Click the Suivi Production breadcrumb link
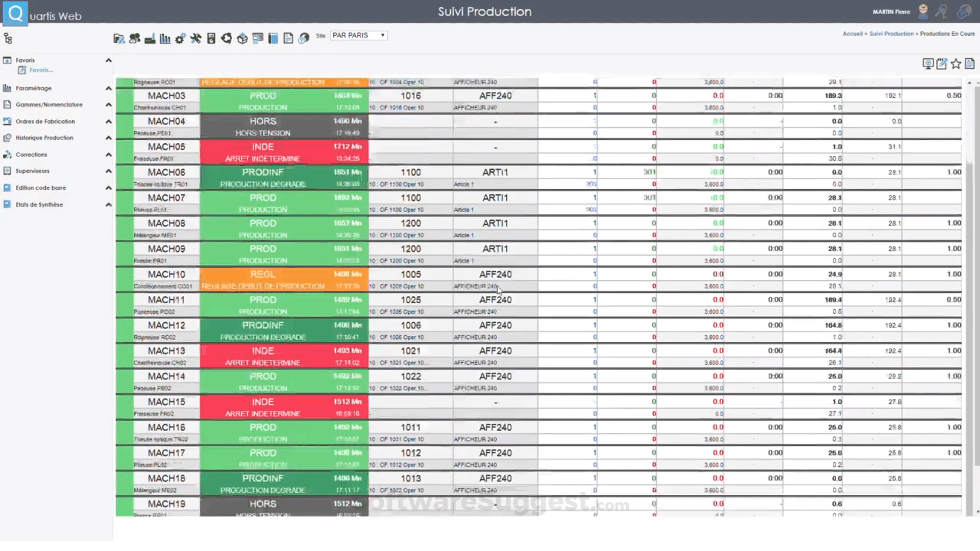The width and height of the screenshot is (980, 551). click(891, 33)
